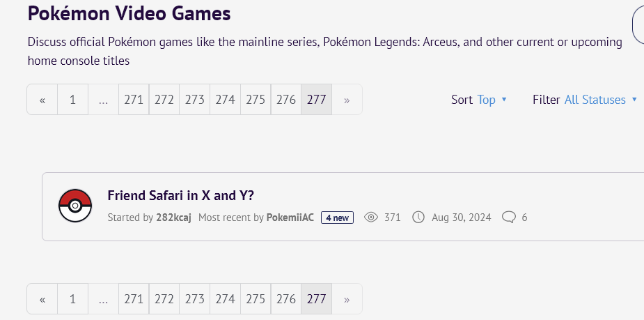Expand the top pagination ellipsis
This screenshot has width=644, height=320.
[x=104, y=100]
